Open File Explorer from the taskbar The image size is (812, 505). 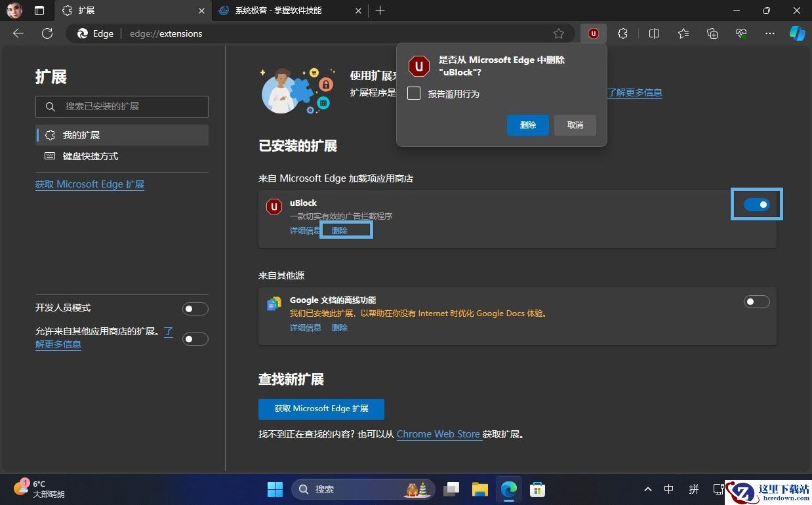[x=480, y=489]
